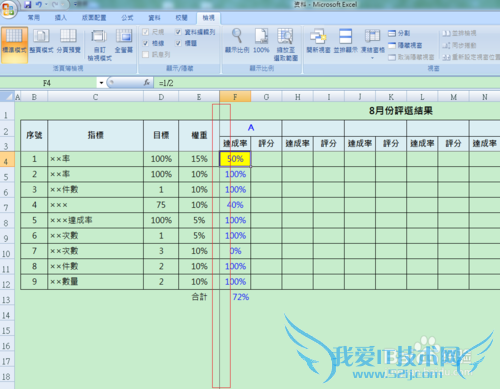Select column C header
500x389 pixels.
[x=95, y=97]
